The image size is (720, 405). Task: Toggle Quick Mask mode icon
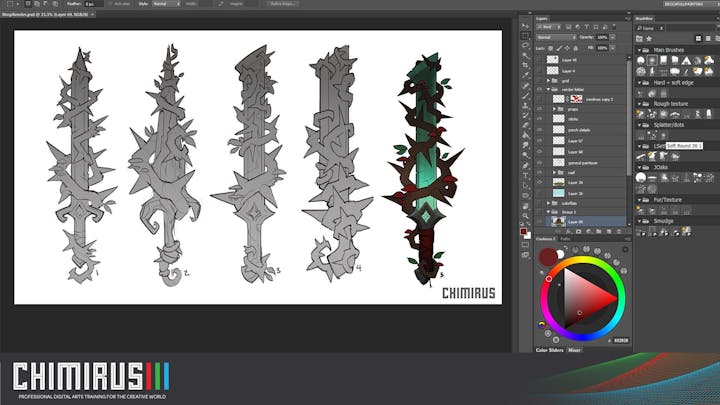(x=525, y=245)
